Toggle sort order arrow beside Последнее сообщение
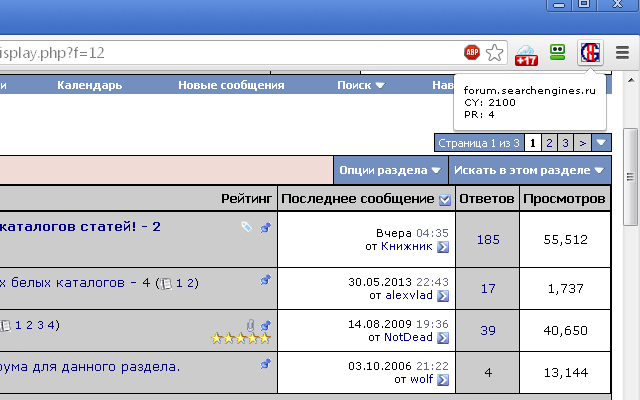640x400 pixels. coord(445,200)
